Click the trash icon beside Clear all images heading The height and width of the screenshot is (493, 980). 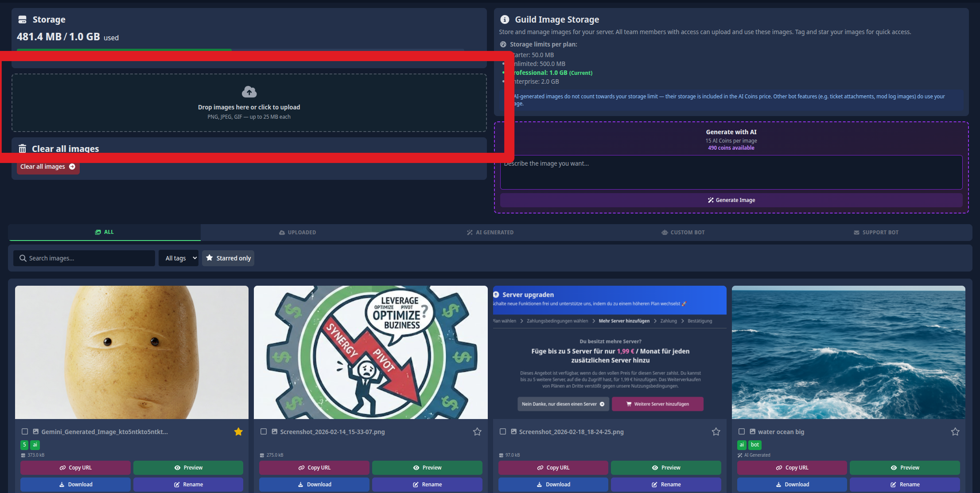(x=22, y=148)
